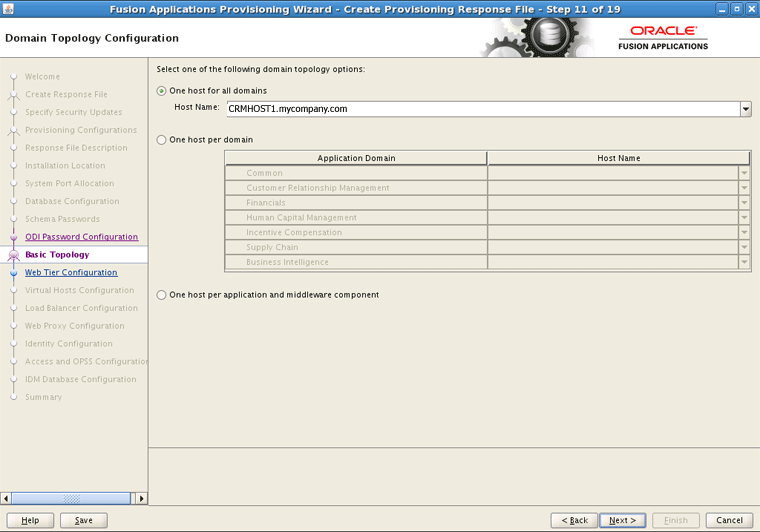Click the Basic Topology step marker icon
Image resolution: width=760 pixels, height=532 pixels.
[14, 255]
